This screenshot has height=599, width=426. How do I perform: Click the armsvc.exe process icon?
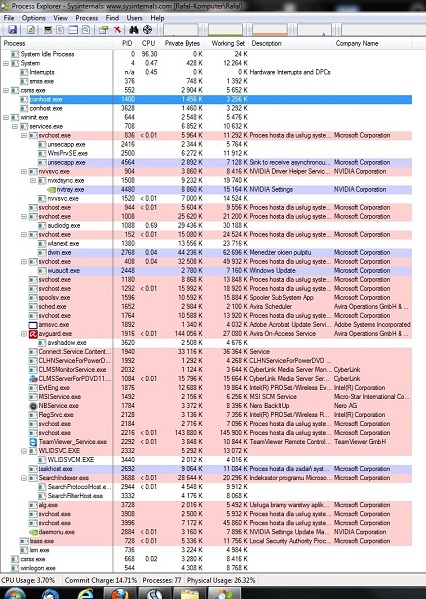coord(33,325)
